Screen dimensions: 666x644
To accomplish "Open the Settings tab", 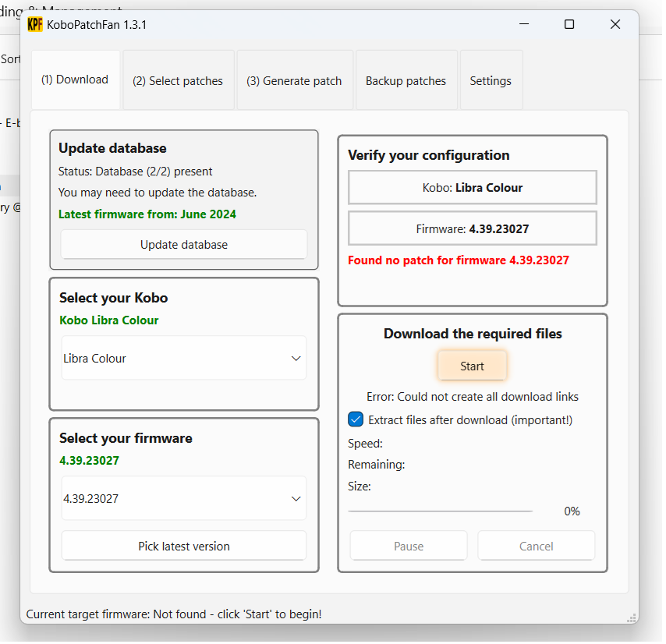I will 491,81.
